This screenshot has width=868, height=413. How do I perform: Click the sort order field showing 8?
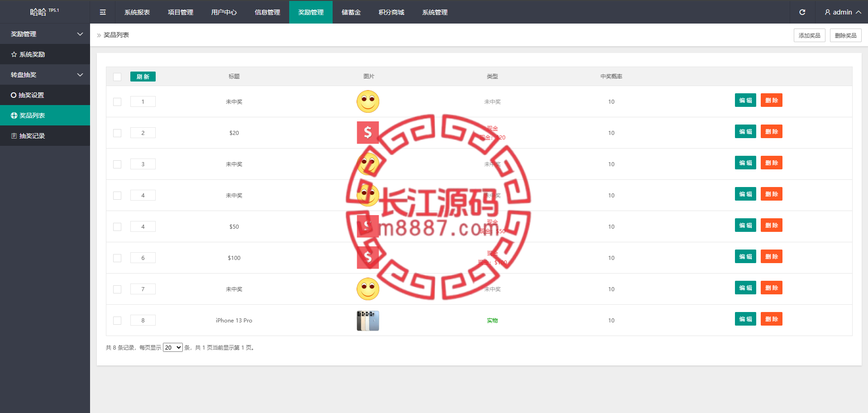[x=143, y=320]
